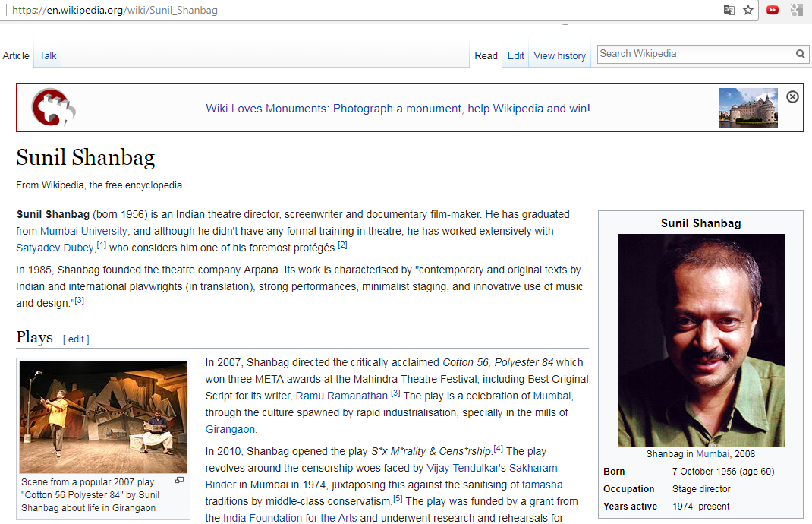Click the 'Stage director' occupation value

click(x=701, y=489)
